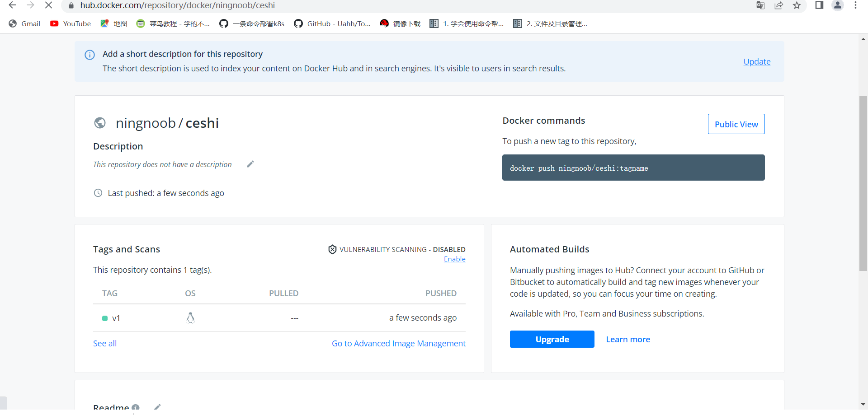This screenshot has height=415, width=868.
Task: Toggle the browser side panel icon
Action: 819,5
